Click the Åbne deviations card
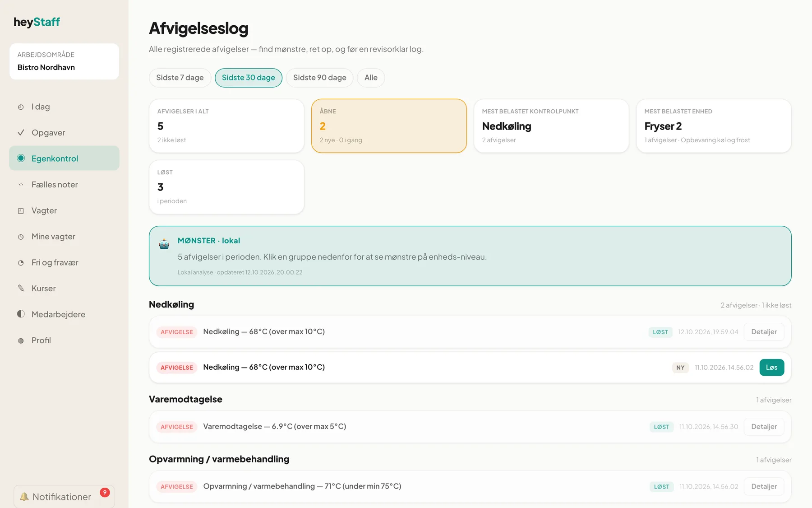 [x=389, y=126]
